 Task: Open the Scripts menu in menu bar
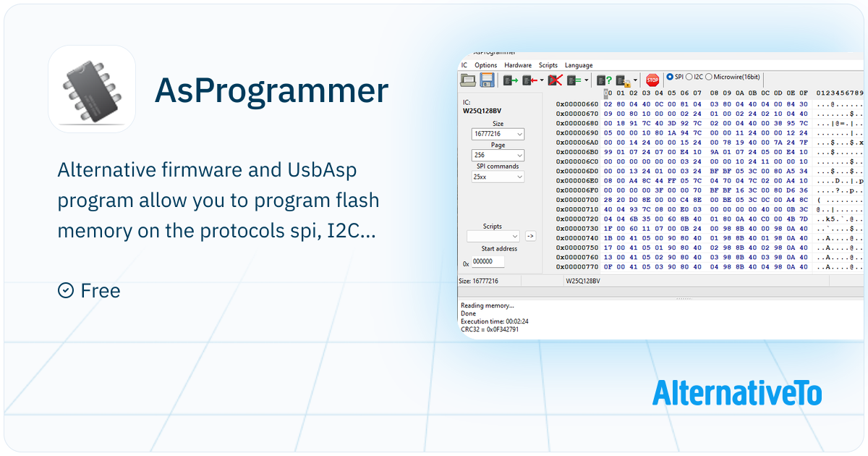(x=548, y=65)
